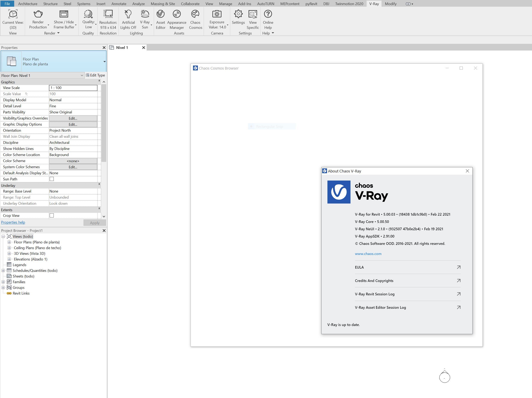
Task: Open the Floor Plan: Nivel 1 dropdown
Action: [82, 75]
